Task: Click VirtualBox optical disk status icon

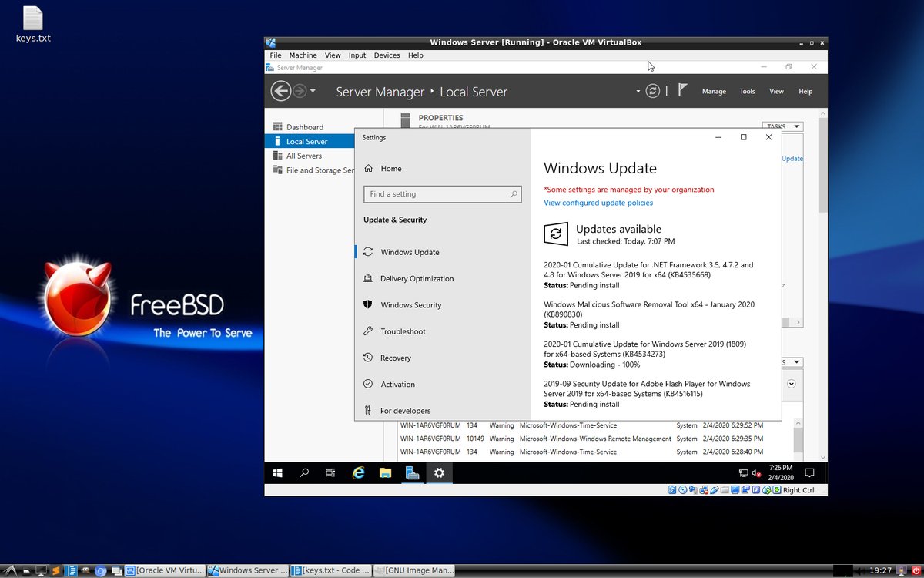Action: [682, 490]
